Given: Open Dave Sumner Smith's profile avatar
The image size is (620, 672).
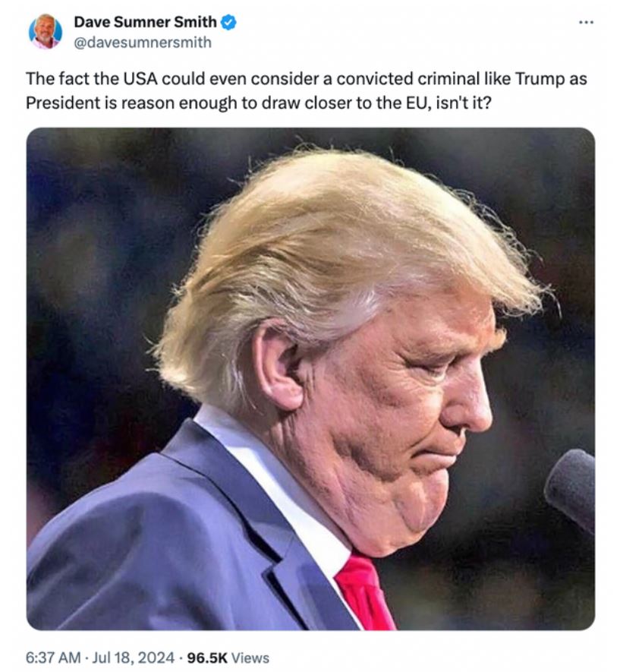Looking at the screenshot, I should [x=45, y=31].
